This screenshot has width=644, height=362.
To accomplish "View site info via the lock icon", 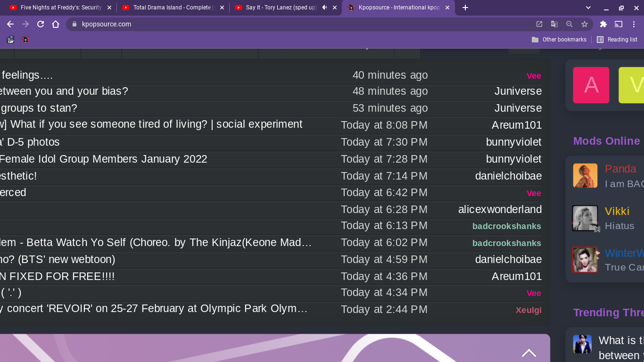I will pos(74,24).
